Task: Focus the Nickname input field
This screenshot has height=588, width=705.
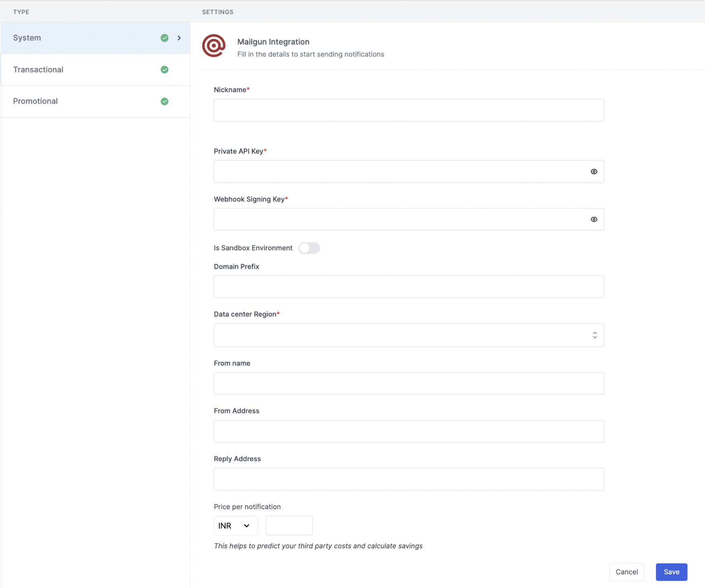Action: point(409,110)
